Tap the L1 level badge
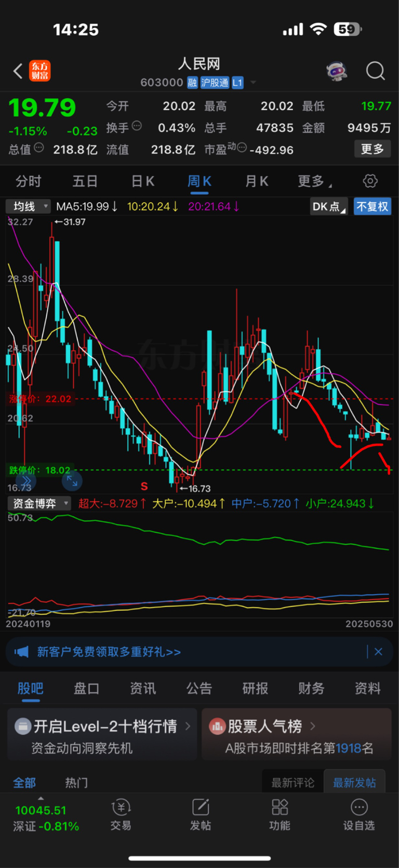 [237, 83]
